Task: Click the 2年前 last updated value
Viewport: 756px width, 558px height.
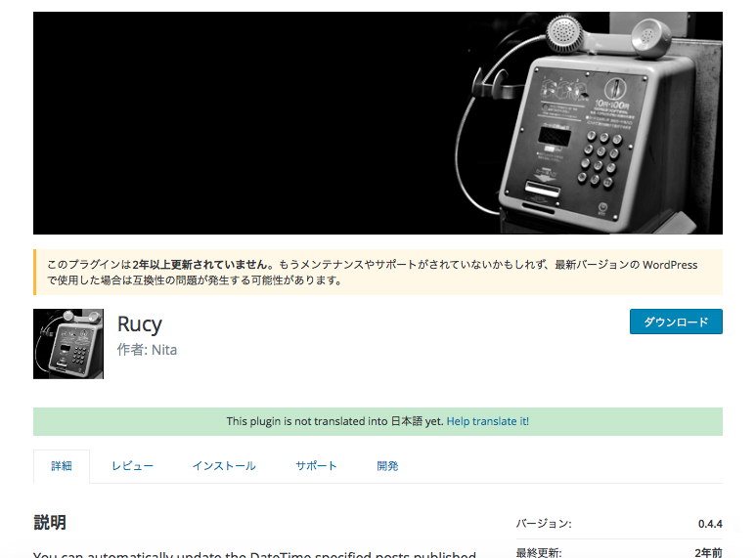Action: [x=708, y=552]
